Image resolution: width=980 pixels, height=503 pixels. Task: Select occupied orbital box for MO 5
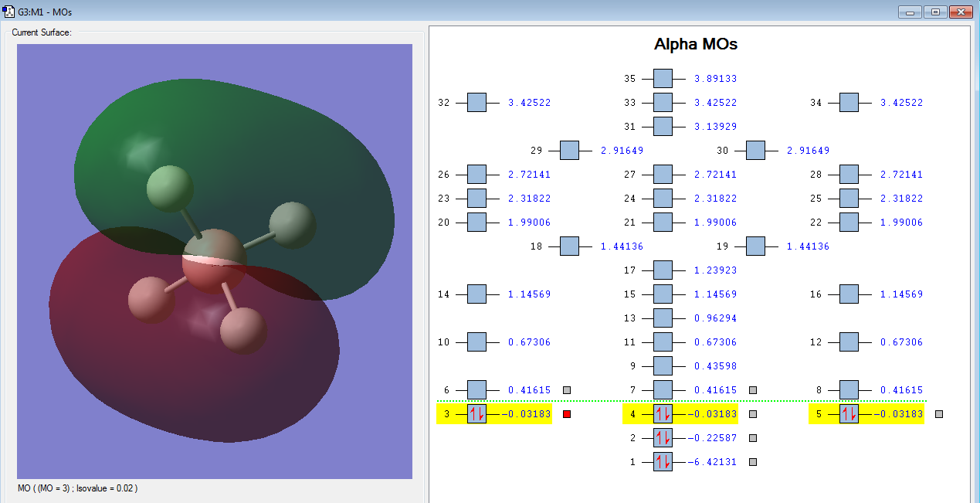click(849, 414)
